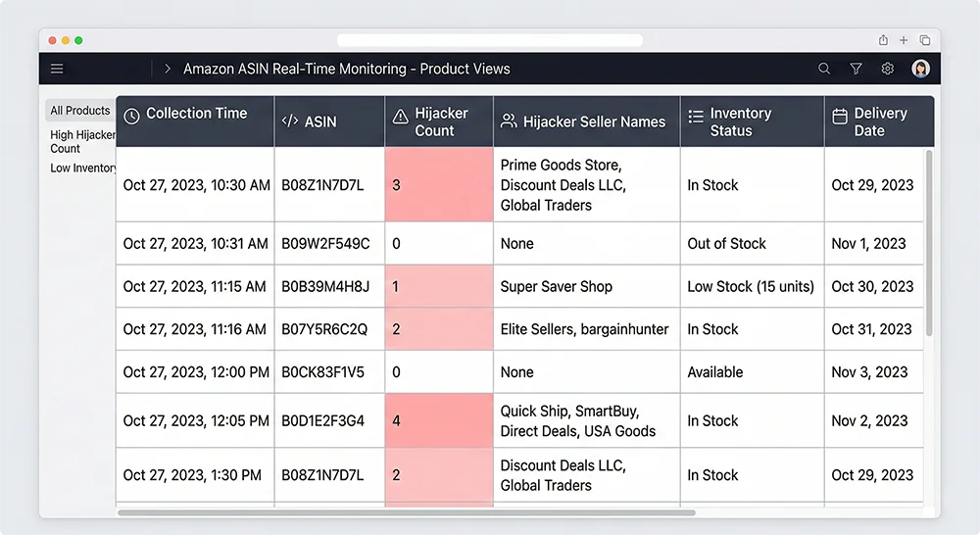Click Oct 27, 2023, 10:30 AM cell
Image resolution: width=980 pixels, height=535 pixels.
tap(195, 184)
